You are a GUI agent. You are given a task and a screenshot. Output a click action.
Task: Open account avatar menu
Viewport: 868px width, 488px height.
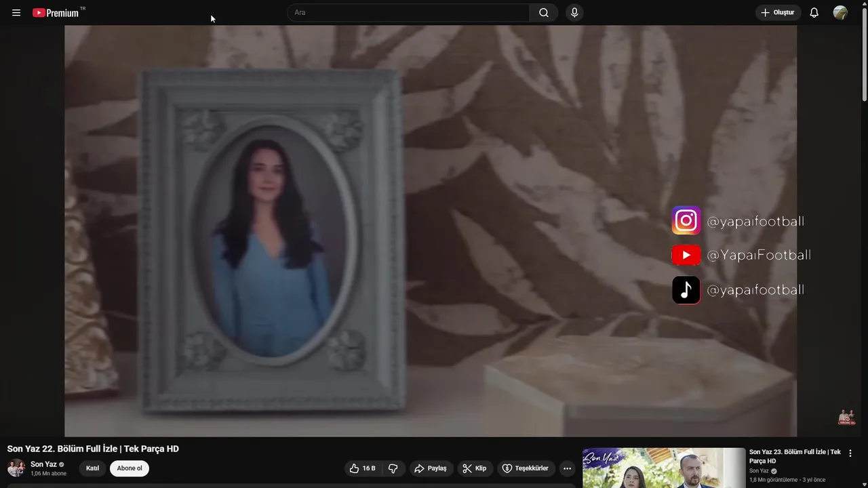pyautogui.click(x=840, y=13)
